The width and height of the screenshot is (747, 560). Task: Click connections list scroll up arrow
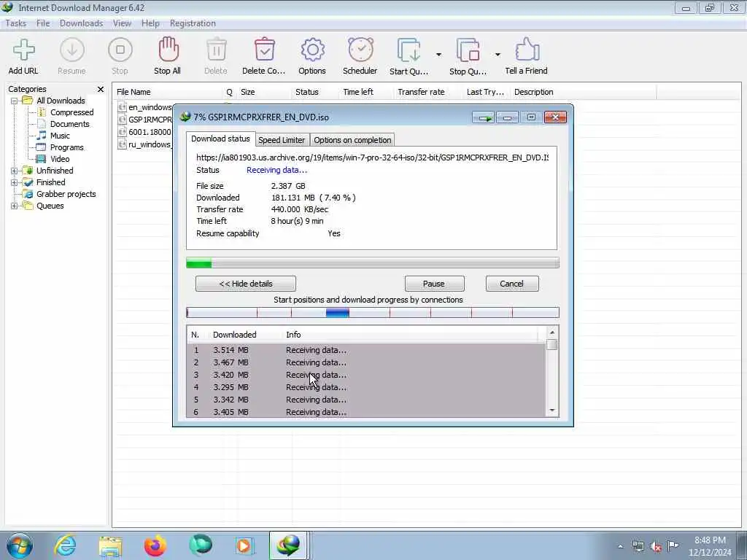[552, 332]
